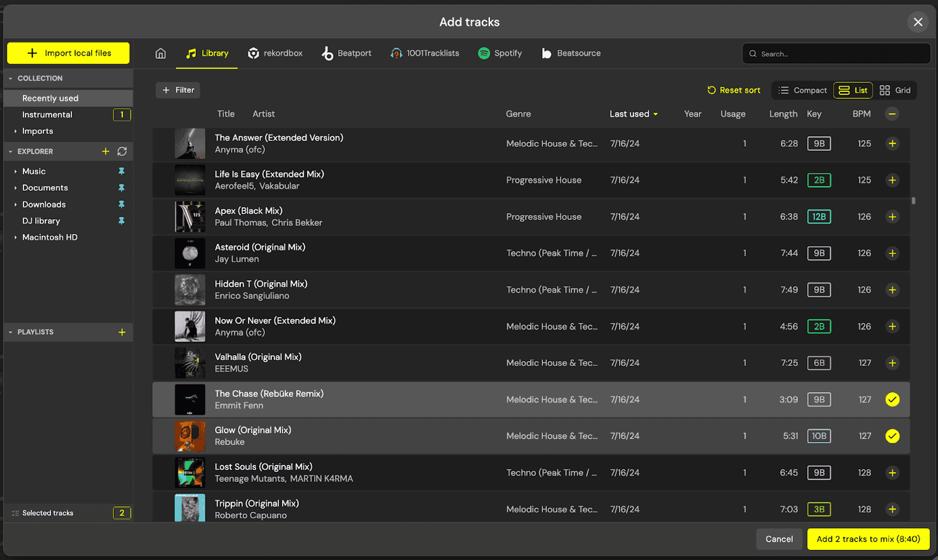Switch to the Beatport tab
This screenshot has width=938, height=560.
coord(346,54)
